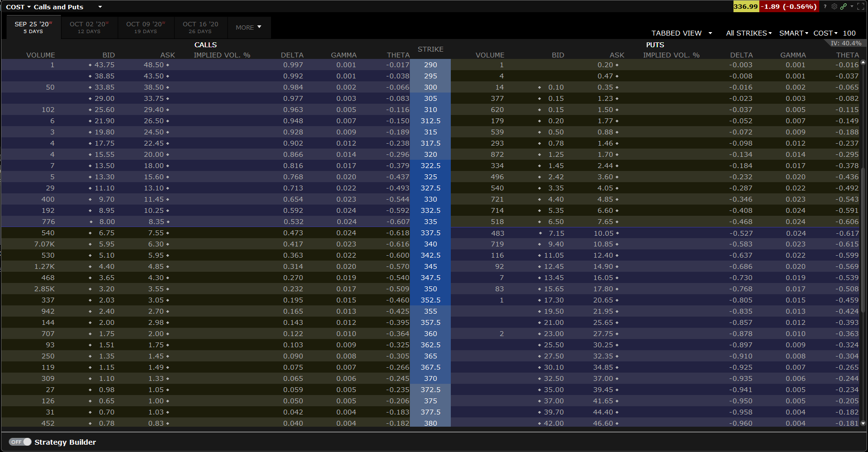868x452 pixels.
Task: Select strike 312.5 in the strike column
Action: click(x=430, y=121)
